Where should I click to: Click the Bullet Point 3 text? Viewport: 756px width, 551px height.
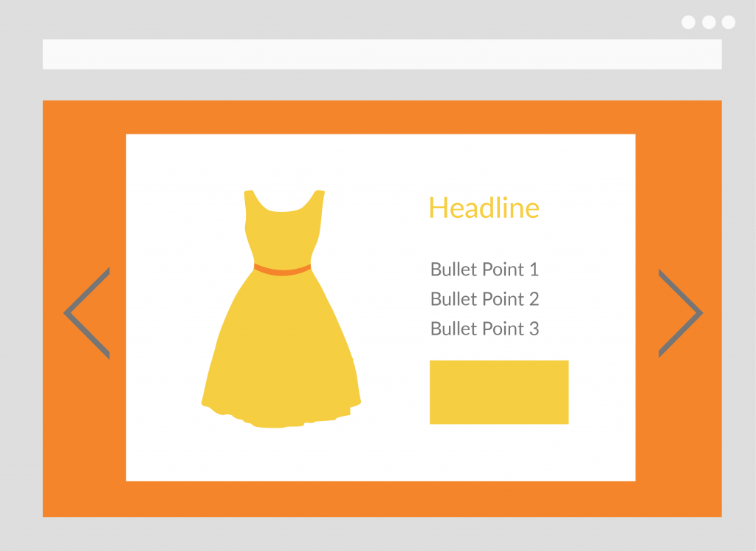tap(484, 329)
